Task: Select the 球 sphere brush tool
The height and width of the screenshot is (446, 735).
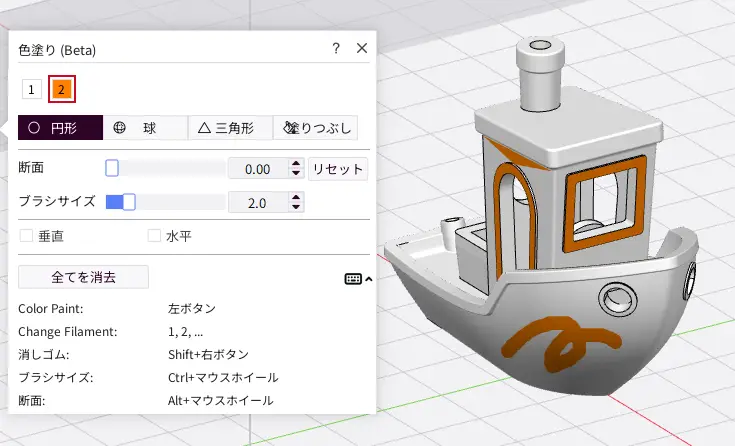Action: click(x=145, y=128)
